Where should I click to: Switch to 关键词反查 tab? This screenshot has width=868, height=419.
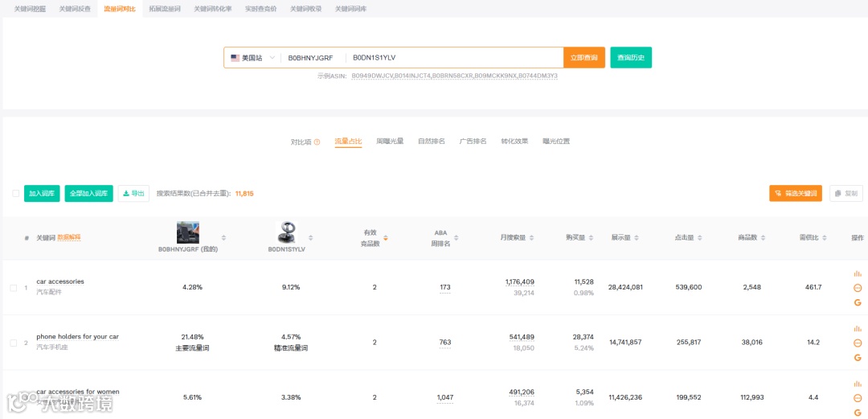(x=75, y=9)
